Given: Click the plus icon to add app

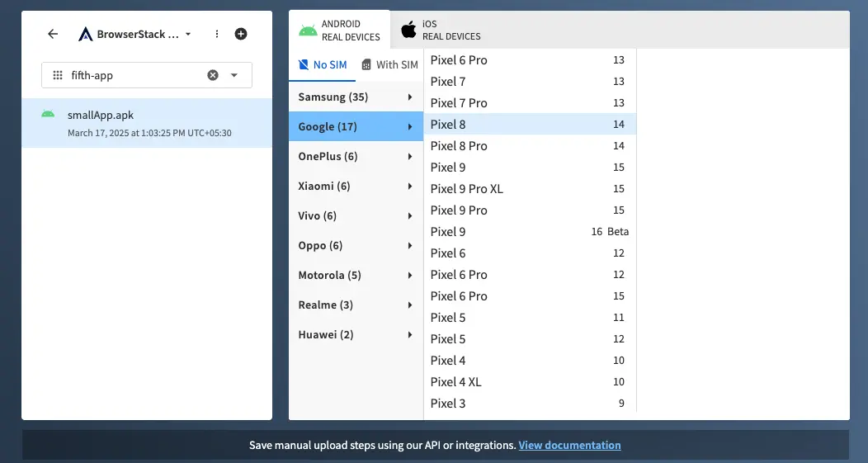Looking at the screenshot, I should point(241,34).
